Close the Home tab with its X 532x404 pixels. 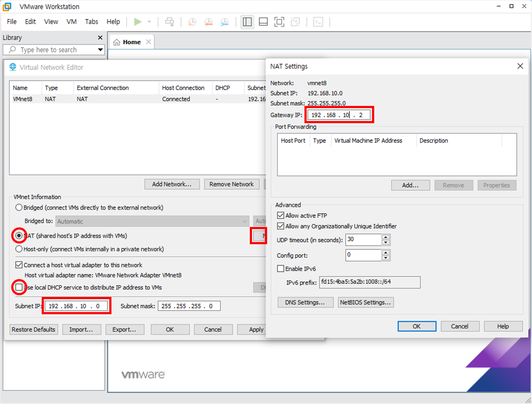click(x=148, y=42)
